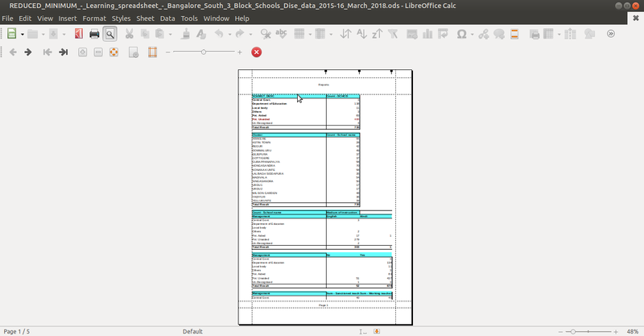
Task: Click the Sort Descending icon
Action: 377,34
